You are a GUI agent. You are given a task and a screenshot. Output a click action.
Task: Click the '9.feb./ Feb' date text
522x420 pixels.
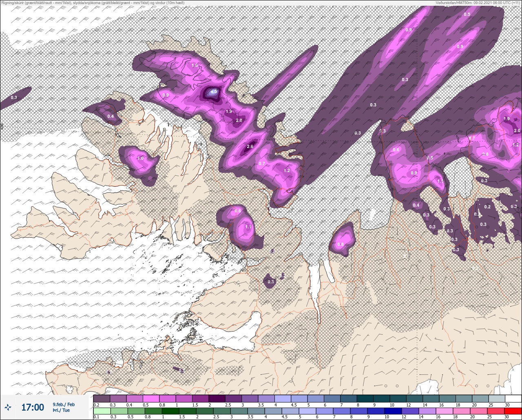click(x=64, y=404)
